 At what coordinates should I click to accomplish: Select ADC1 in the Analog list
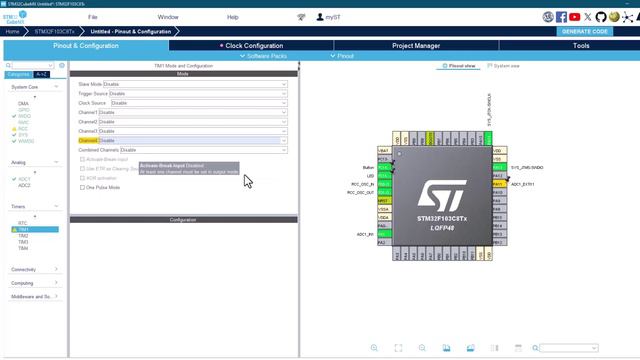(x=24, y=179)
